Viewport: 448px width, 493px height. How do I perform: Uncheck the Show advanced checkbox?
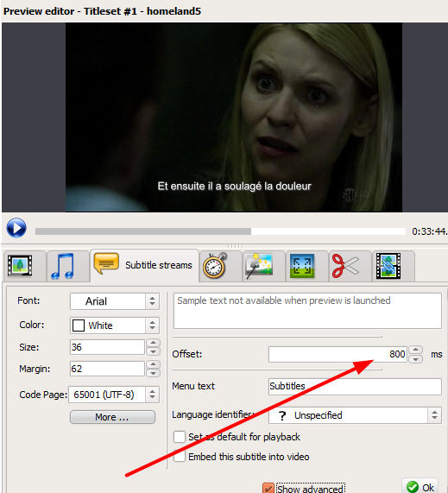click(268, 489)
